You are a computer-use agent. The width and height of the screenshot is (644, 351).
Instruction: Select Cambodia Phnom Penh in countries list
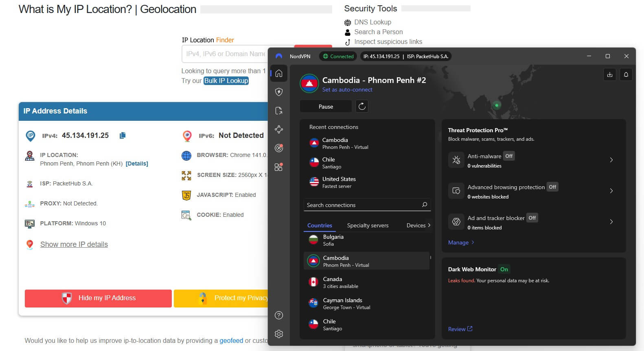coord(367,261)
